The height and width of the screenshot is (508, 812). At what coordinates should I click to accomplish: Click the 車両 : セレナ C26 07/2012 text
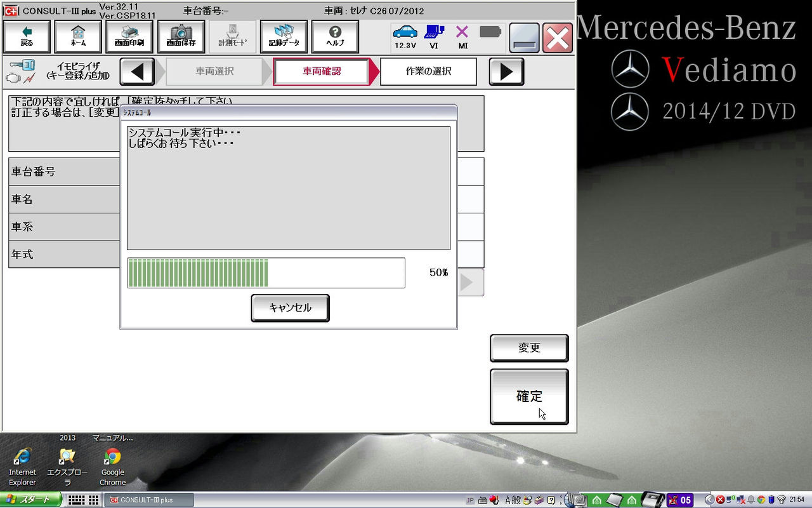(x=374, y=11)
